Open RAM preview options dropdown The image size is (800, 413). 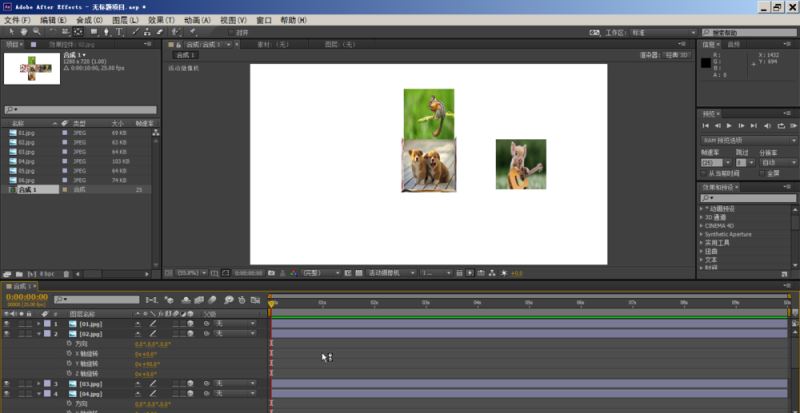[x=749, y=140]
